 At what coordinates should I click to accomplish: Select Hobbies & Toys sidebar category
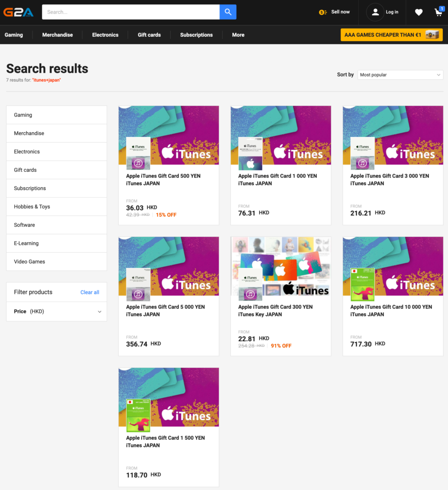[x=56, y=207]
